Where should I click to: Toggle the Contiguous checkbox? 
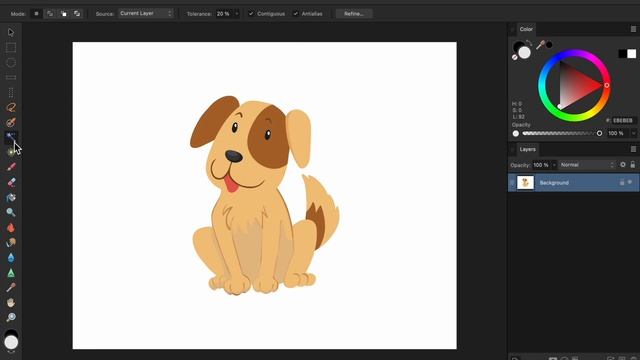(x=251, y=13)
